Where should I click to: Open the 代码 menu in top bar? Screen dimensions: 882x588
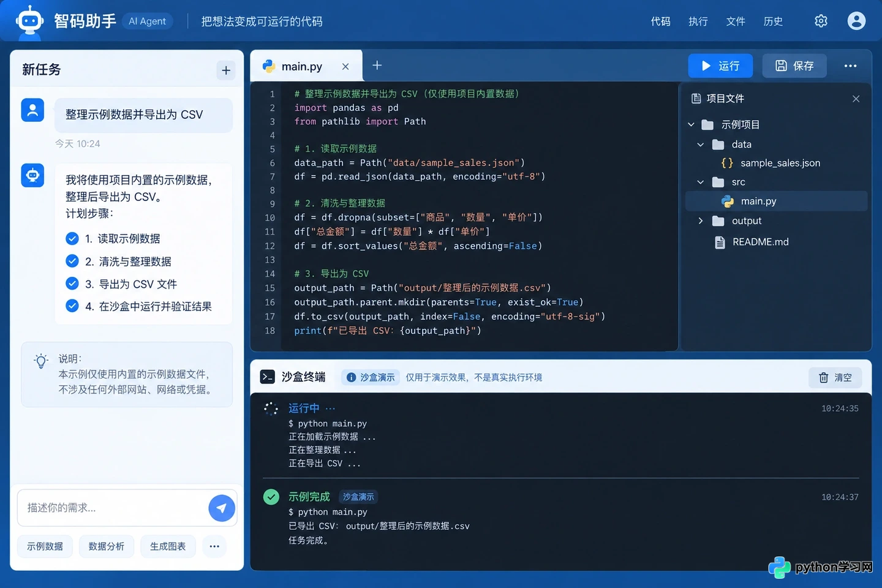click(660, 21)
